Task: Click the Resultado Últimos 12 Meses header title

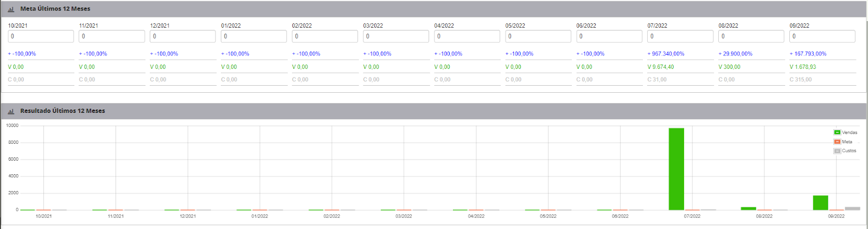Action: pyautogui.click(x=62, y=111)
